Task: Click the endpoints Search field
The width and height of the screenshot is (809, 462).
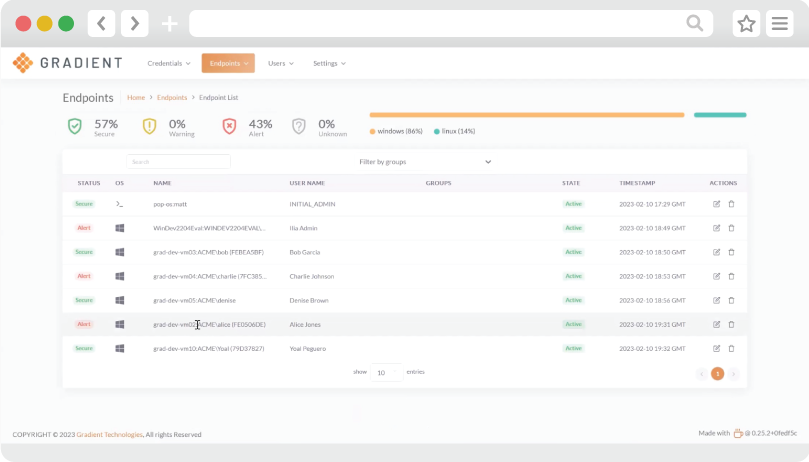Action: coord(179,162)
